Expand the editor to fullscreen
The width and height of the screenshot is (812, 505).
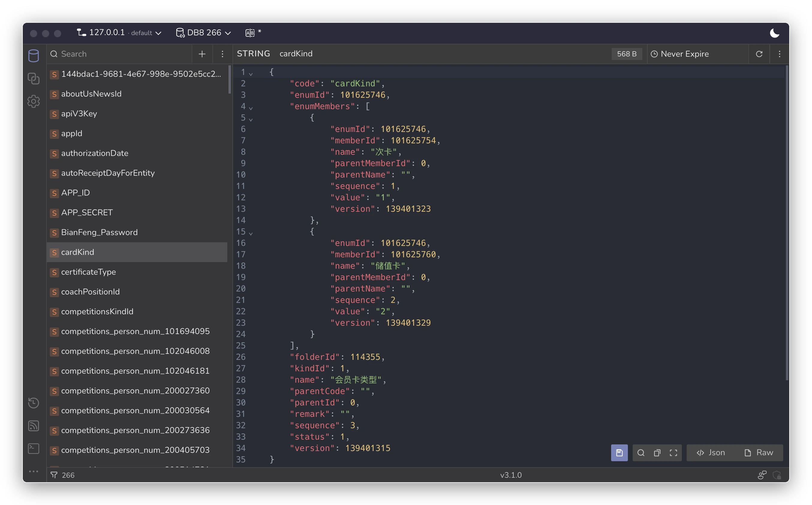coord(673,453)
